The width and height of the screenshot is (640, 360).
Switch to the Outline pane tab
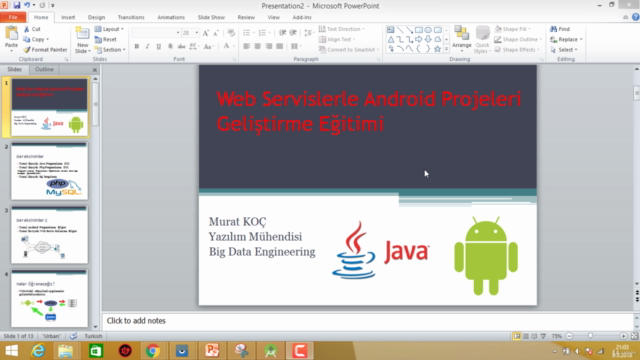(x=44, y=69)
